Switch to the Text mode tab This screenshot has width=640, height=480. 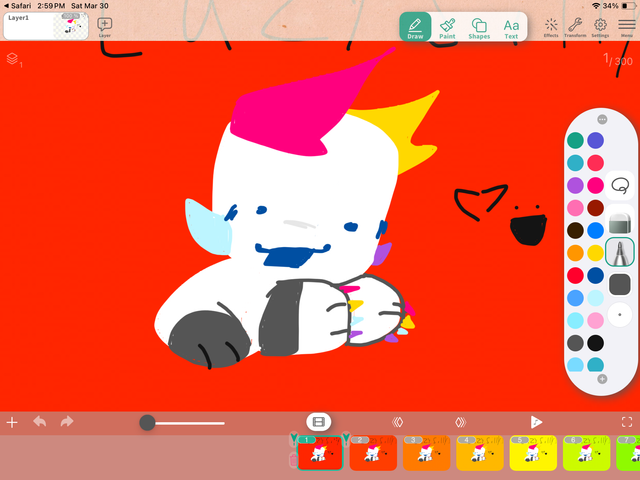tap(511, 29)
